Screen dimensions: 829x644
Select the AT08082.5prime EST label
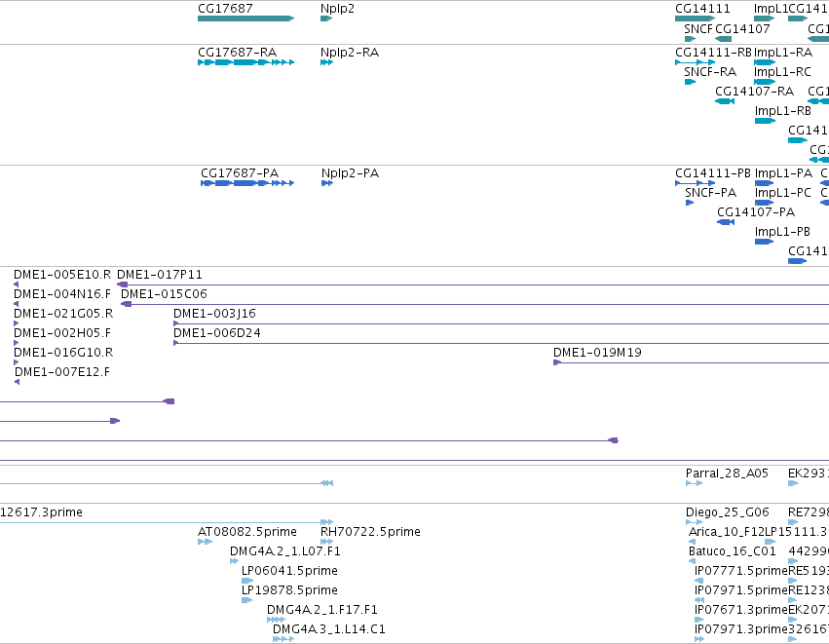(247, 532)
